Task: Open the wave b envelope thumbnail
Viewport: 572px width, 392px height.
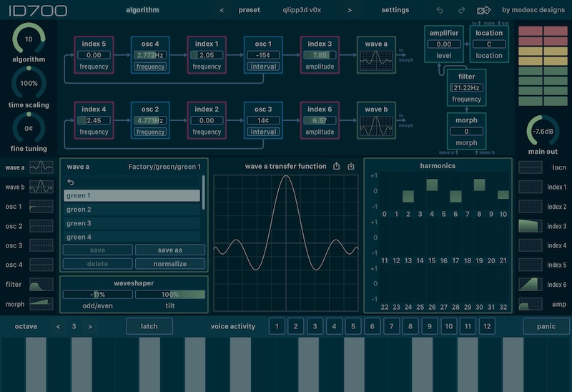Action: point(41,187)
